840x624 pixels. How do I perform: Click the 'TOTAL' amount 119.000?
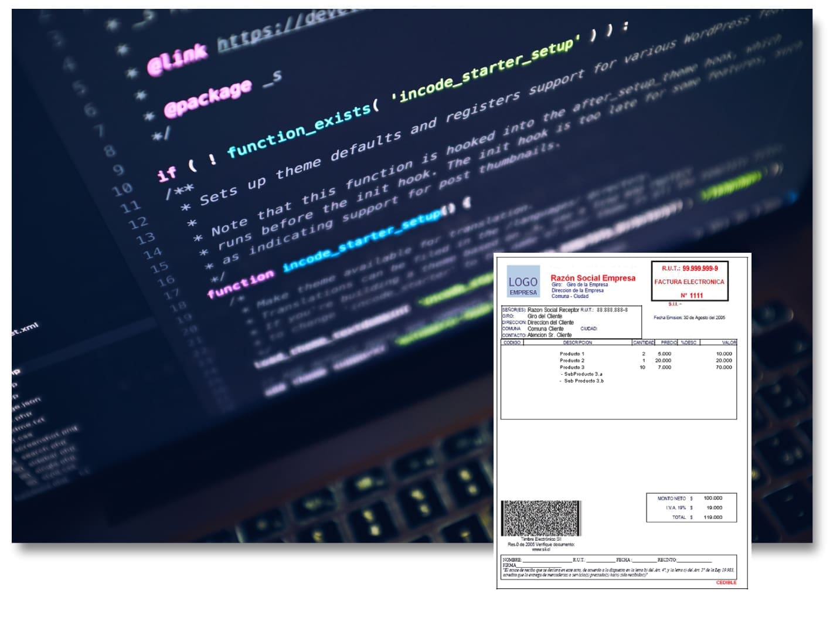(713, 518)
